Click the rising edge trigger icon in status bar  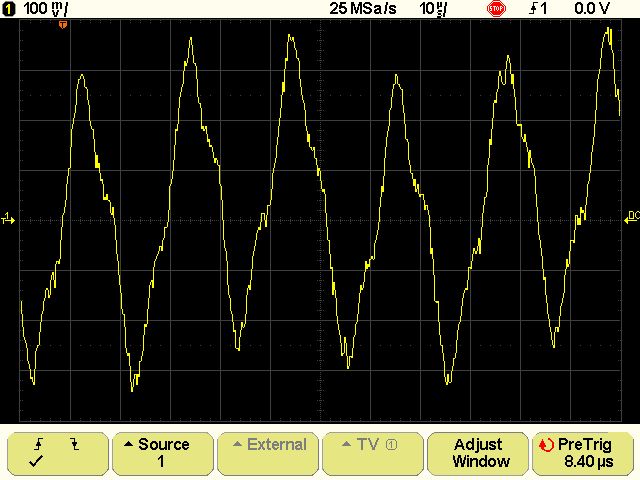tap(533, 9)
